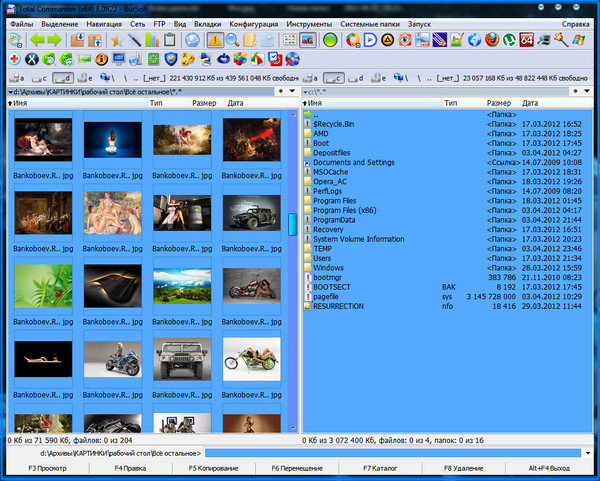Select the Program Files folder in right panel

pos(334,200)
